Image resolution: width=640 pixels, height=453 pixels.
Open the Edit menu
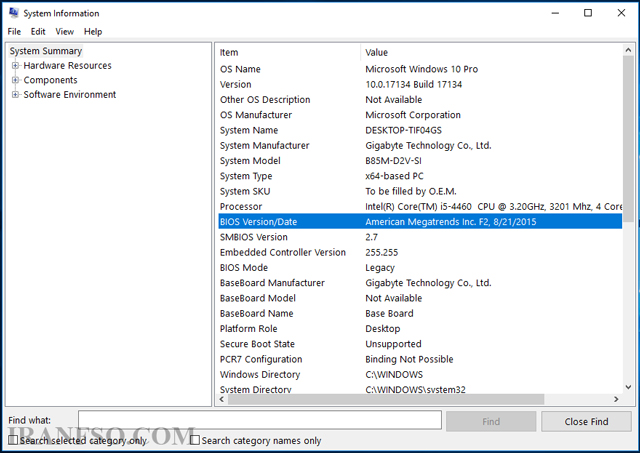38,31
